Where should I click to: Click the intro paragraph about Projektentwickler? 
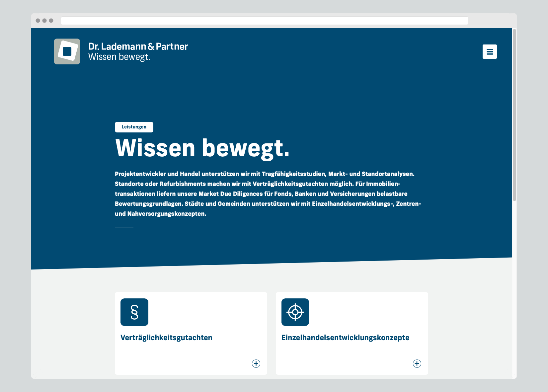[x=268, y=194]
